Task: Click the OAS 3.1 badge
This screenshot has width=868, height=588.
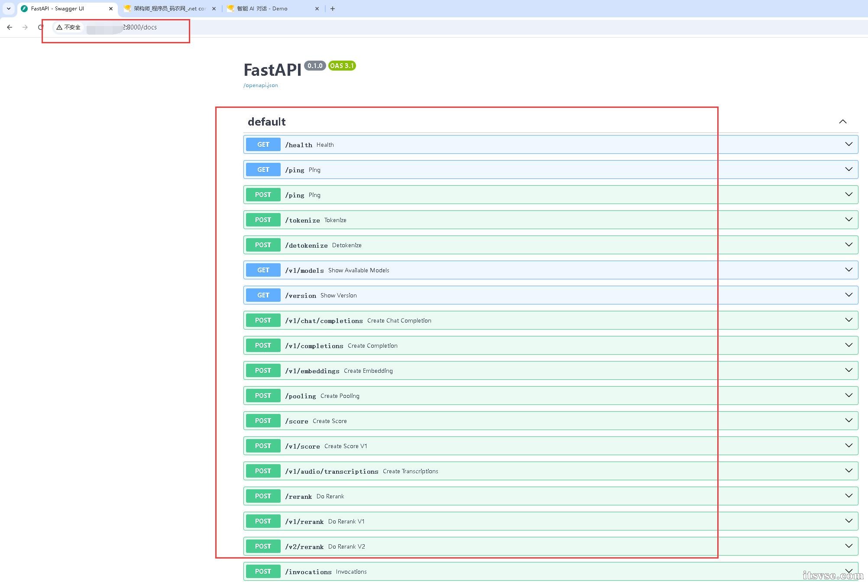Action: pos(342,66)
